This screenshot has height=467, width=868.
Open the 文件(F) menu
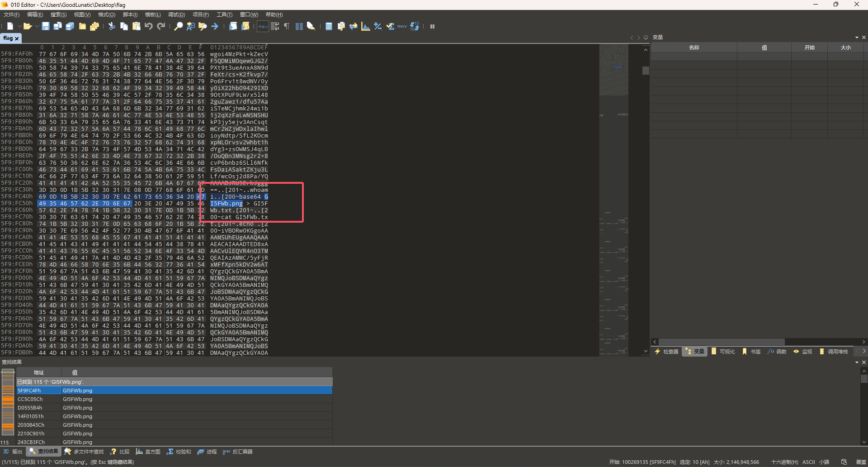(12, 14)
